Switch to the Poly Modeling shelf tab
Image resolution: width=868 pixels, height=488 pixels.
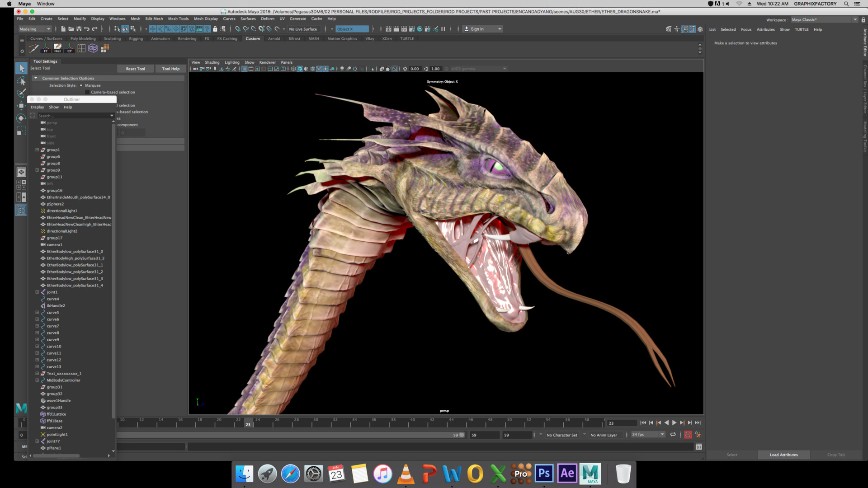tap(83, 38)
